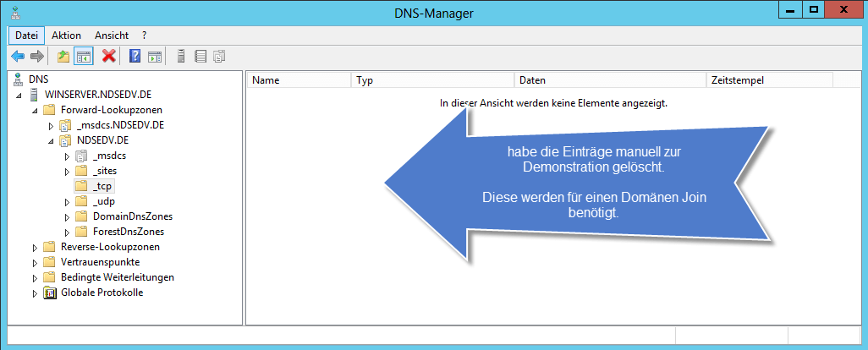Screen dimensions: 868x350
Task: Expand the Reverse-Lookupzonen node
Action: pyautogui.click(x=35, y=247)
